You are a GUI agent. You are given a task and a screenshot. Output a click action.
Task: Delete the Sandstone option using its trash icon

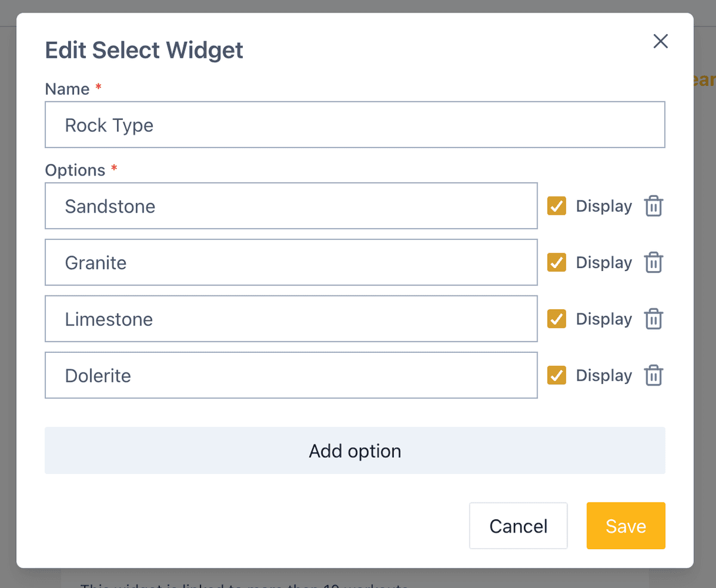point(653,206)
